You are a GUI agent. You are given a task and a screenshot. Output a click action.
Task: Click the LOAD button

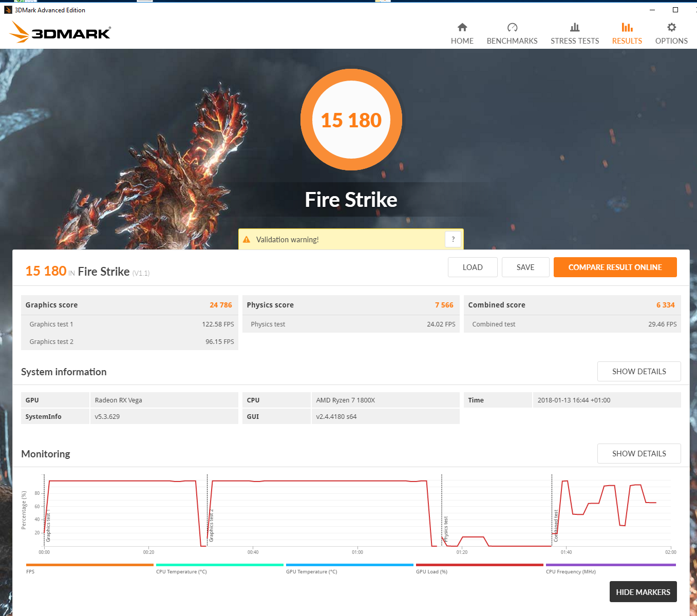(x=473, y=267)
